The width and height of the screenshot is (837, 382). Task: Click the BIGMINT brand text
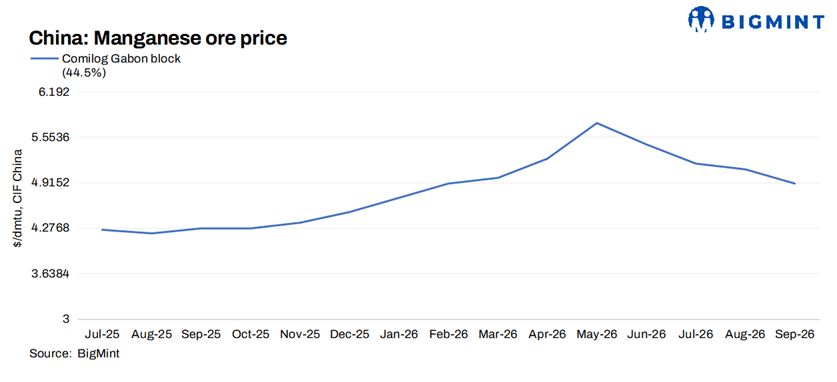(773, 21)
